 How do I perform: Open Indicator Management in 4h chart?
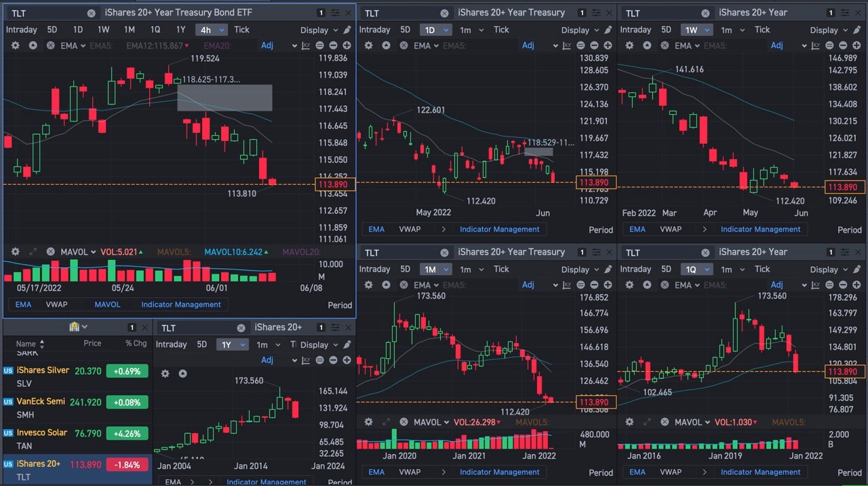(x=181, y=305)
